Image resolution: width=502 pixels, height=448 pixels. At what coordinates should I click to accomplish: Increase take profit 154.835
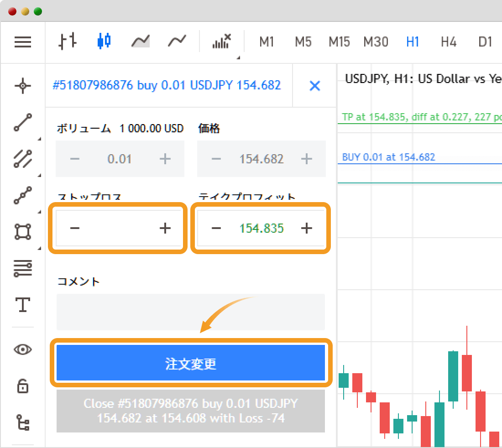[x=307, y=228]
